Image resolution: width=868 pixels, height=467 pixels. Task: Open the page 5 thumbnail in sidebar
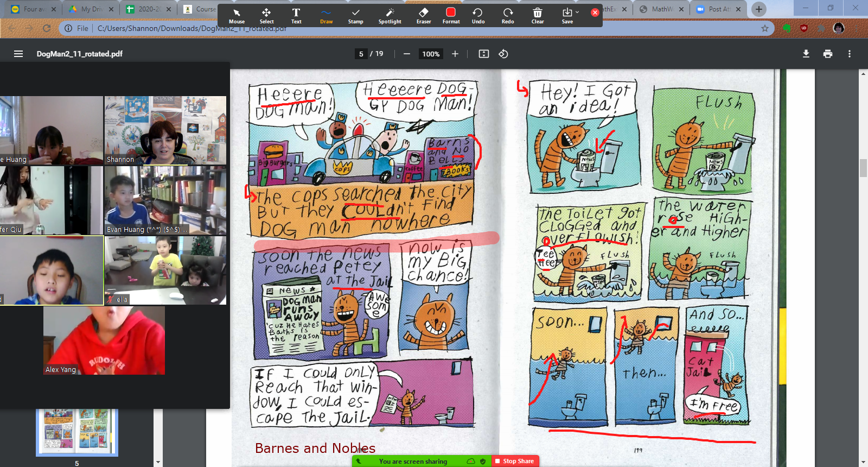[76, 432]
